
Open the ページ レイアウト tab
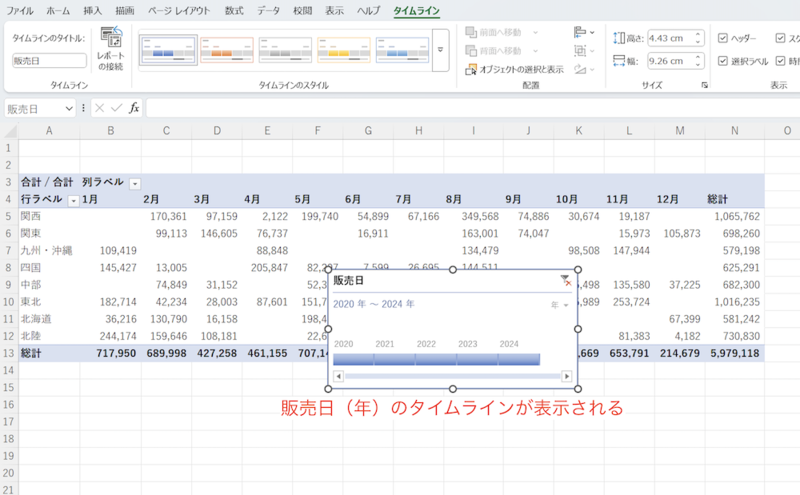pos(179,11)
